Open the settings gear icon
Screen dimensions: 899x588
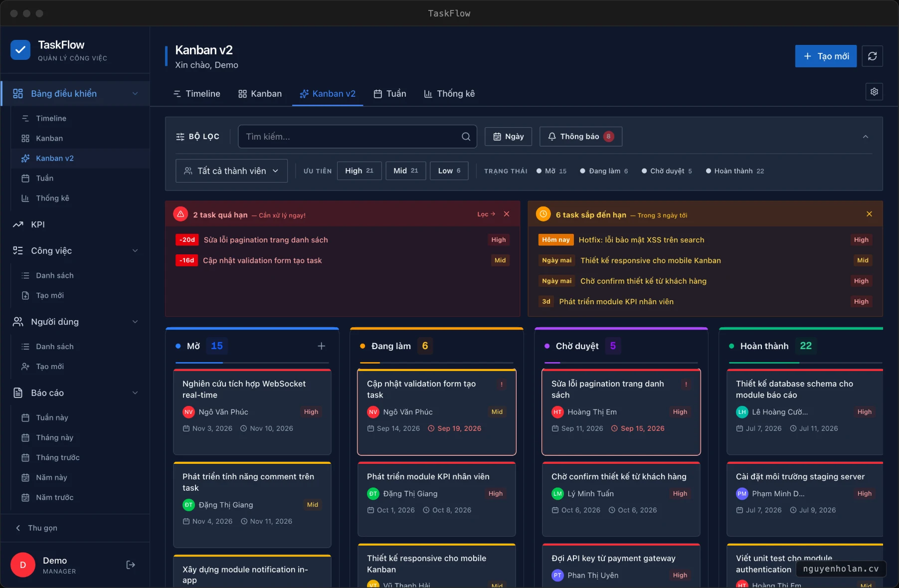874,92
